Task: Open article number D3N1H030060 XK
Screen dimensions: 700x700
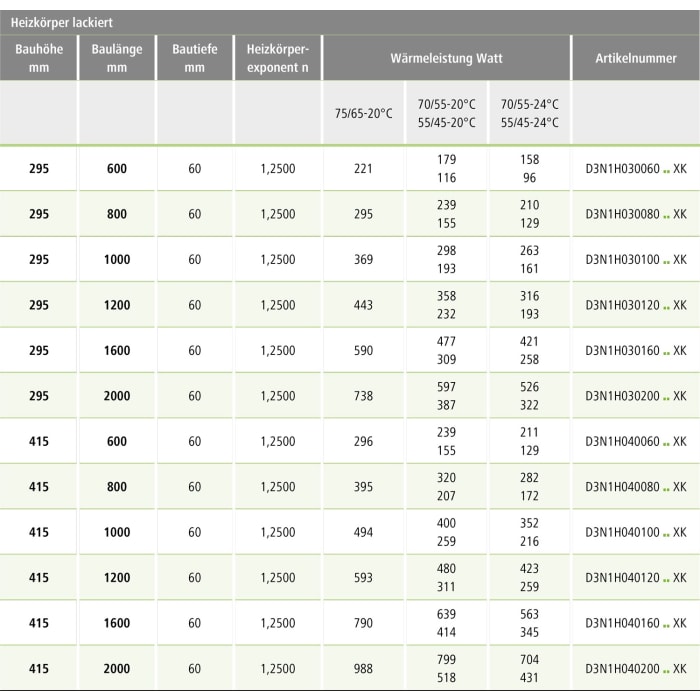Action: pyautogui.click(x=635, y=169)
